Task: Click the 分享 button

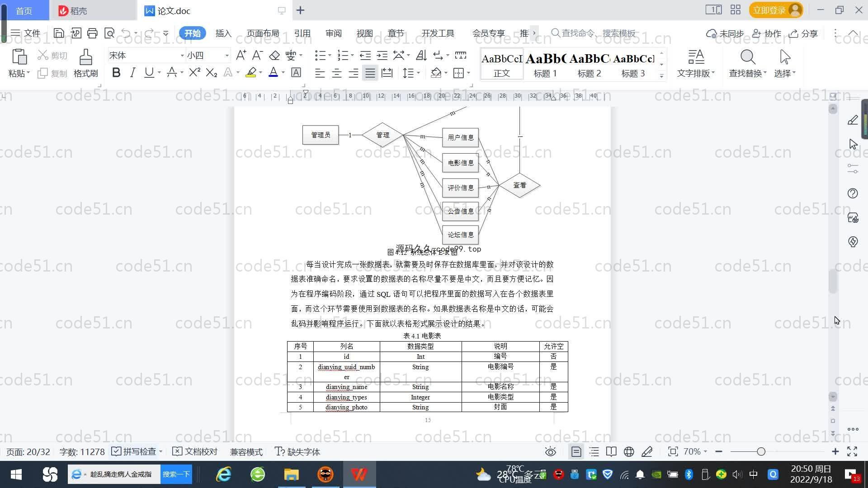Action: 803,33
